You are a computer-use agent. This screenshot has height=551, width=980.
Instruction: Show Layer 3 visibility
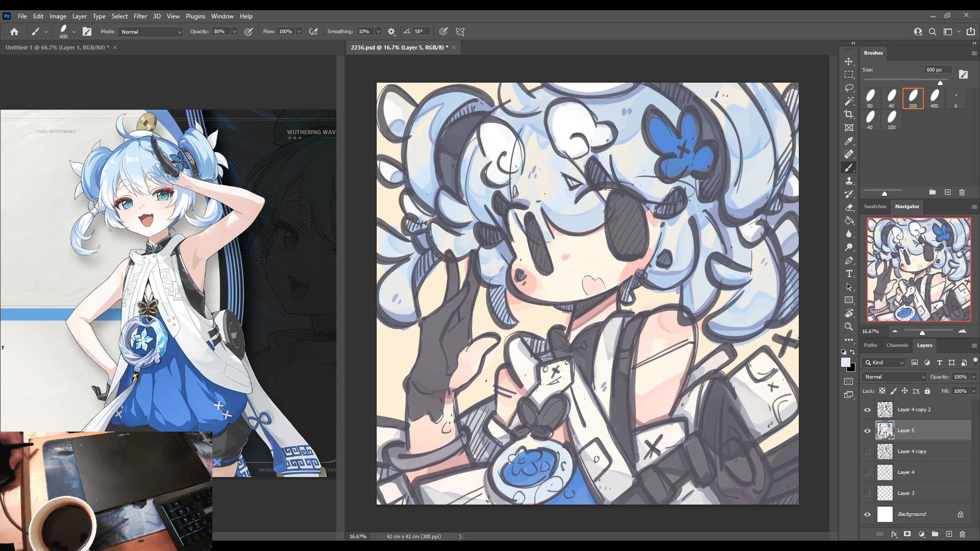click(x=867, y=493)
